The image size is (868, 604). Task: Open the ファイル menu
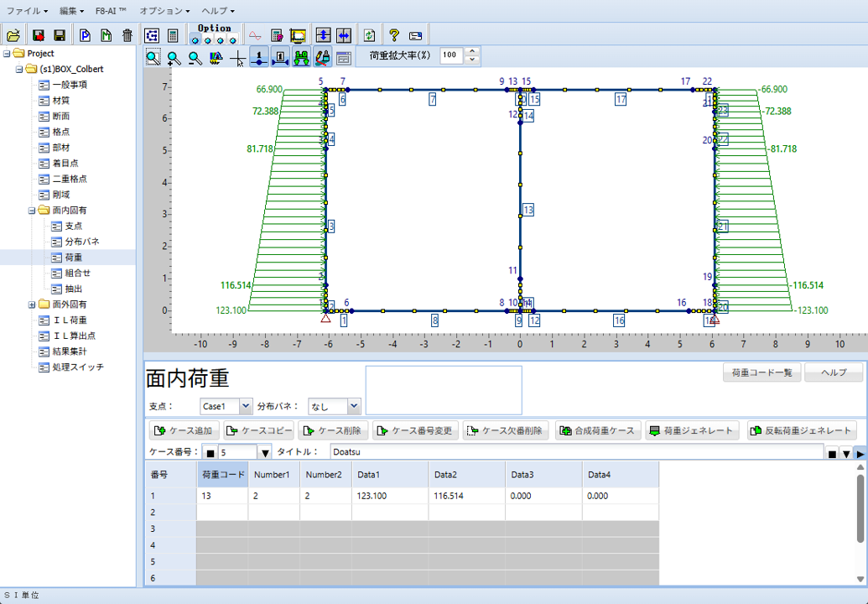click(27, 11)
